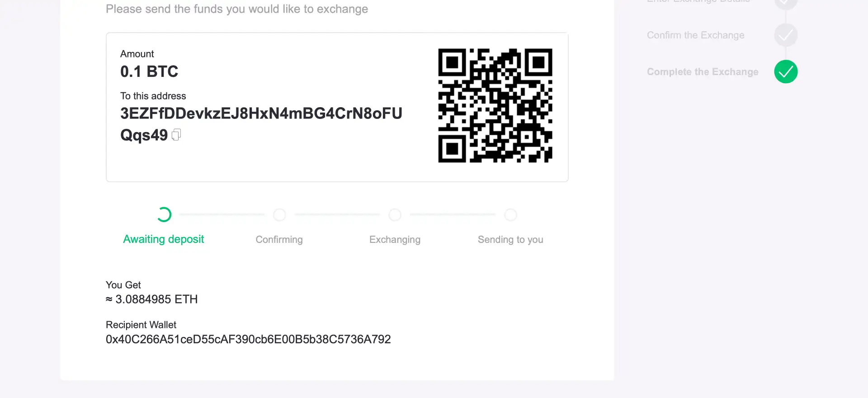Click the Confirm the Exchange checkmark circle

tap(786, 35)
